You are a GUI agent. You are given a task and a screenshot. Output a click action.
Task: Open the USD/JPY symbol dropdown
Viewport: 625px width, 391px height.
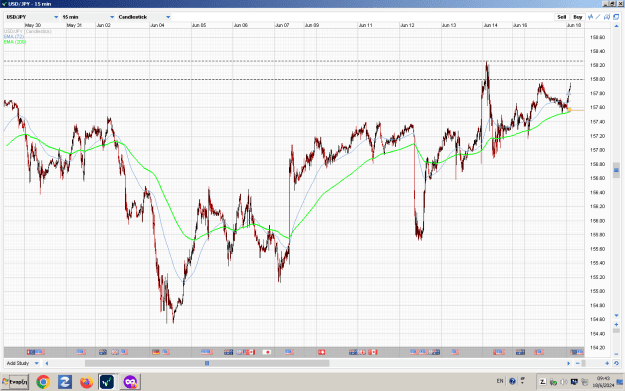click(32, 17)
